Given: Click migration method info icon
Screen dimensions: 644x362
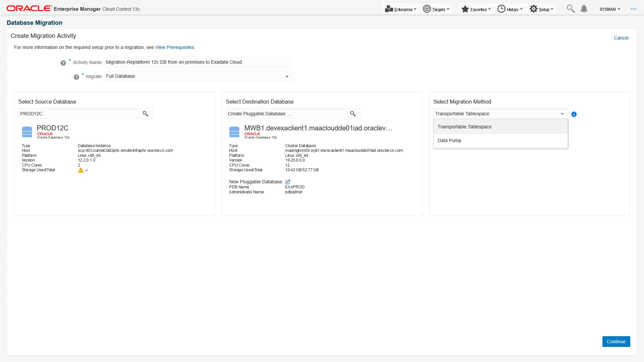Looking at the screenshot, I should [574, 114].
